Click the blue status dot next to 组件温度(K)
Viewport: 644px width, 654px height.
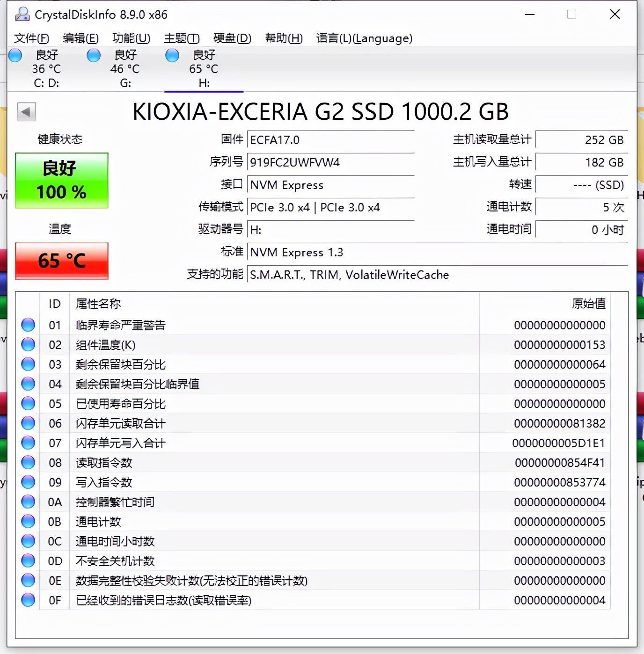[x=28, y=344]
